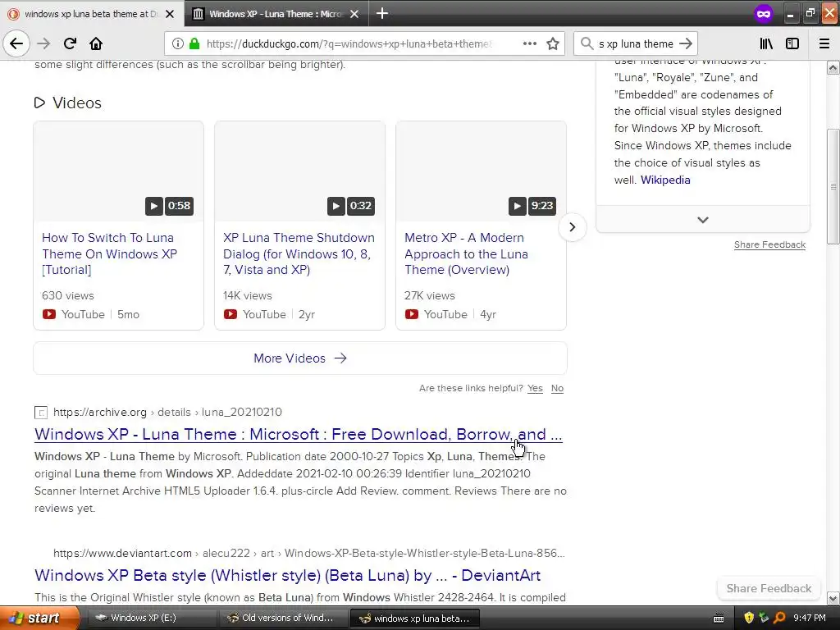Select the windows xp luna beta theme tab
Viewport: 840px width, 630px height.
coord(92,14)
